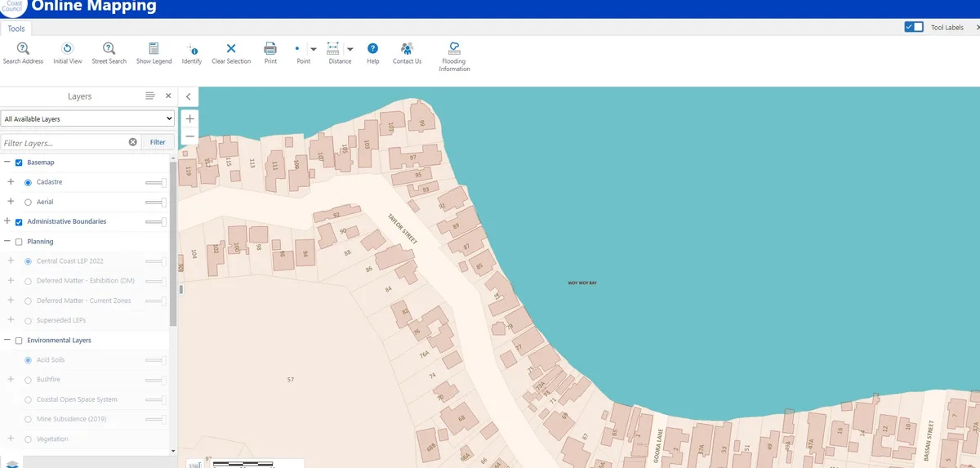980x468 pixels.
Task: Click the Filter Layers input field
Action: tap(64, 142)
